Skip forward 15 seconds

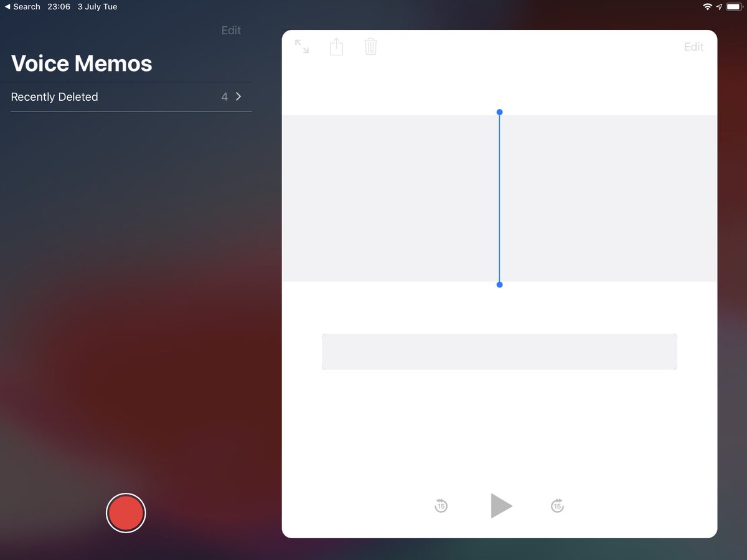(x=557, y=505)
